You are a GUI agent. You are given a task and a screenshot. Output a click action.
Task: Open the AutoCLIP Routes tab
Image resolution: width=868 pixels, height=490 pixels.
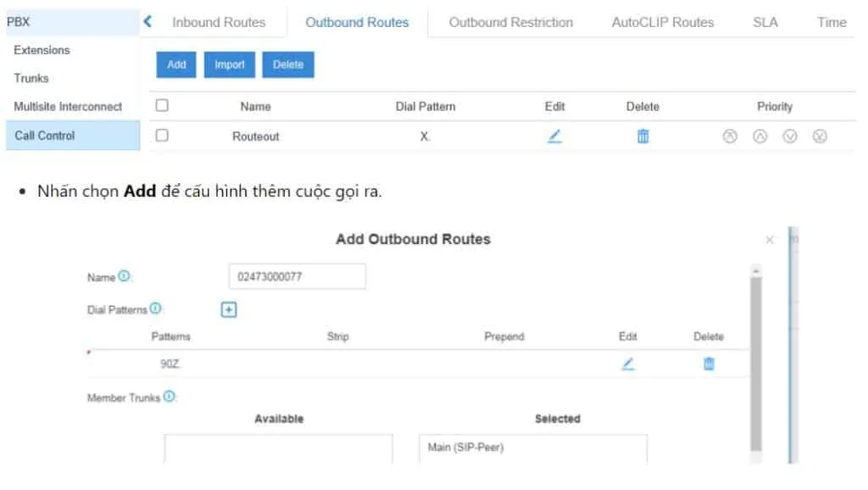pos(663,23)
